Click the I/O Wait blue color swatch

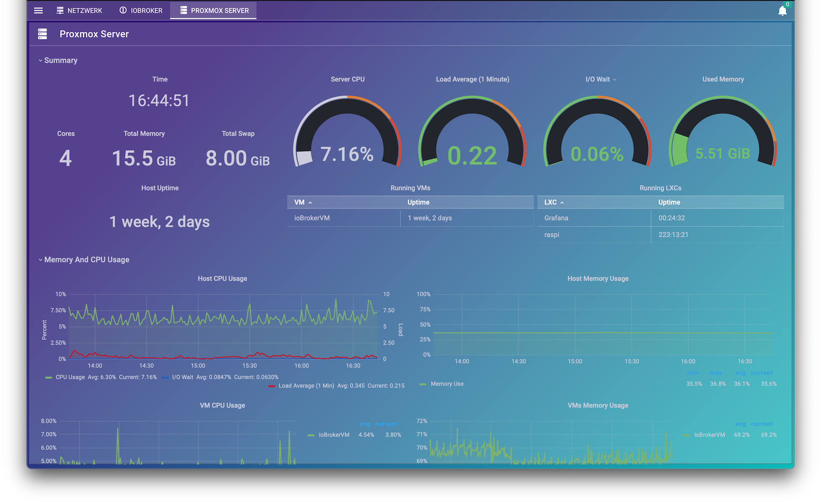(x=166, y=378)
